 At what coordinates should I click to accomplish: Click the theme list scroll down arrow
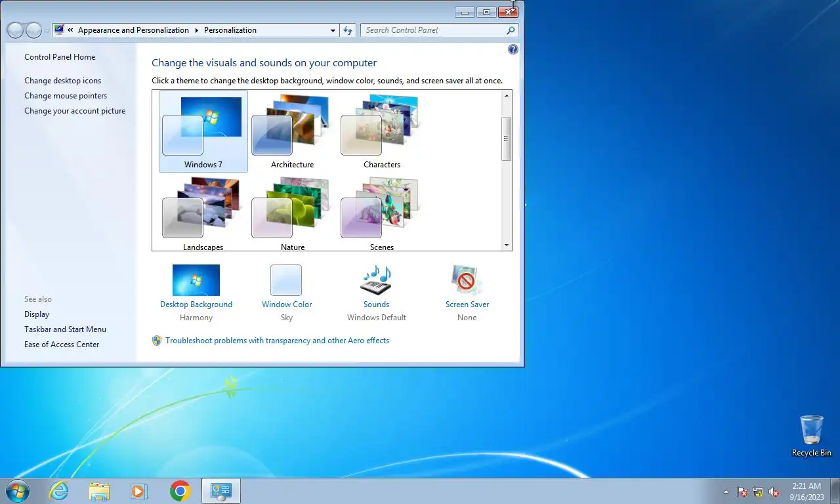point(507,245)
